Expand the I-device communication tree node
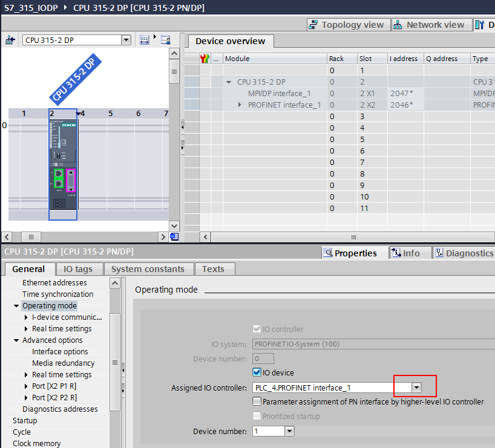This screenshot has height=448, width=495. [26, 317]
